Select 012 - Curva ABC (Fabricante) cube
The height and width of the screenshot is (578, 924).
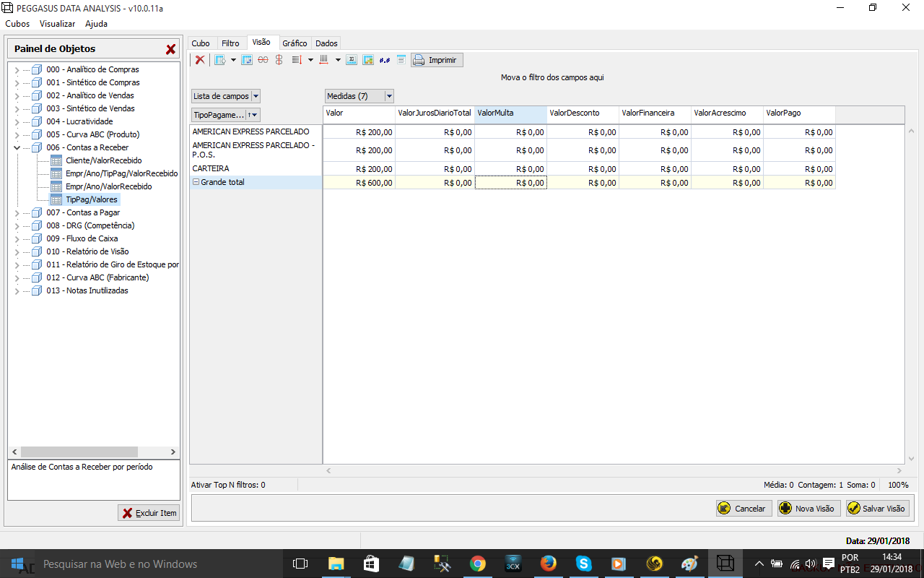click(97, 277)
